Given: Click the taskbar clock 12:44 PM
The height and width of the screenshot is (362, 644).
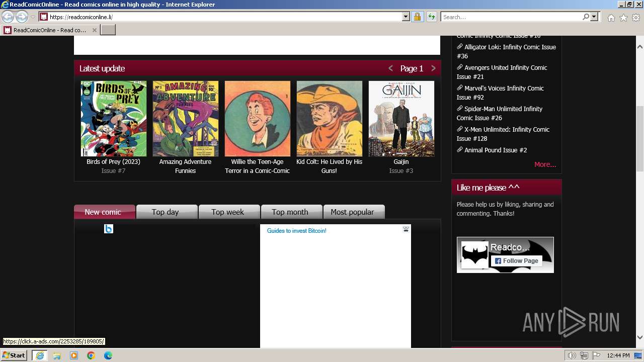Looking at the screenshot, I should pyautogui.click(x=618, y=355).
